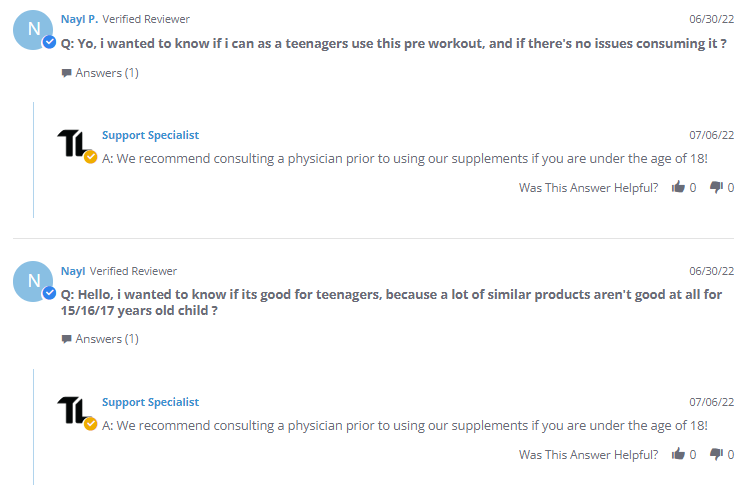Collapse Answers (1) under pre workout question
The image size is (754, 490).
coord(100,72)
